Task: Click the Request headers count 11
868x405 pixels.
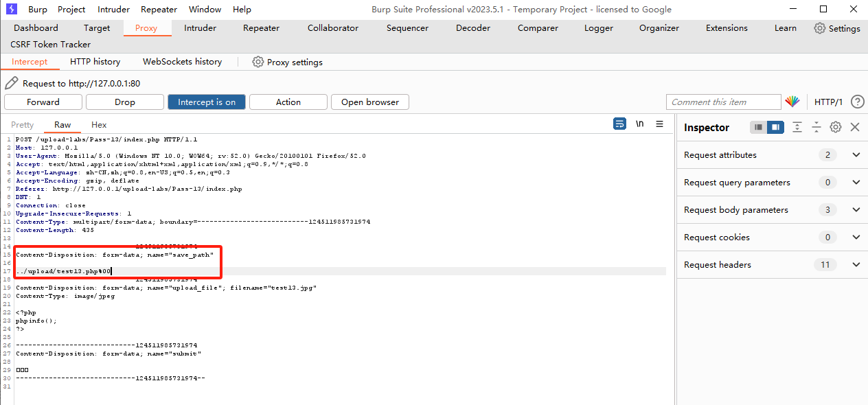Action: pyautogui.click(x=825, y=265)
